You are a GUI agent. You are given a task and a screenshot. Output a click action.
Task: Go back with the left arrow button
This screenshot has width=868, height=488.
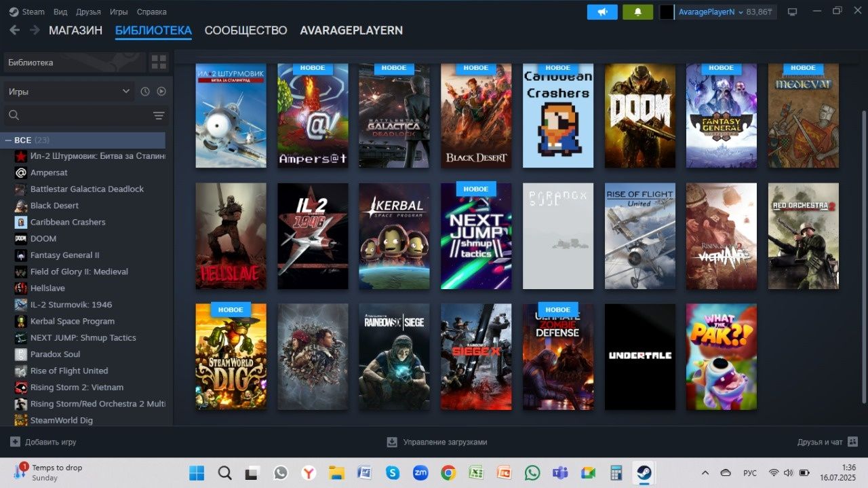[x=14, y=30]
